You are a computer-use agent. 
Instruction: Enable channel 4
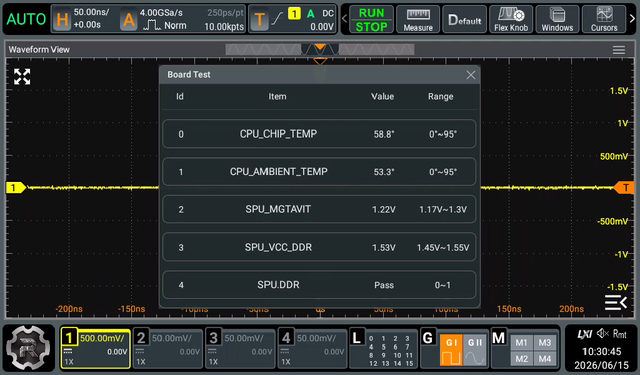click(x=312, y=349)
